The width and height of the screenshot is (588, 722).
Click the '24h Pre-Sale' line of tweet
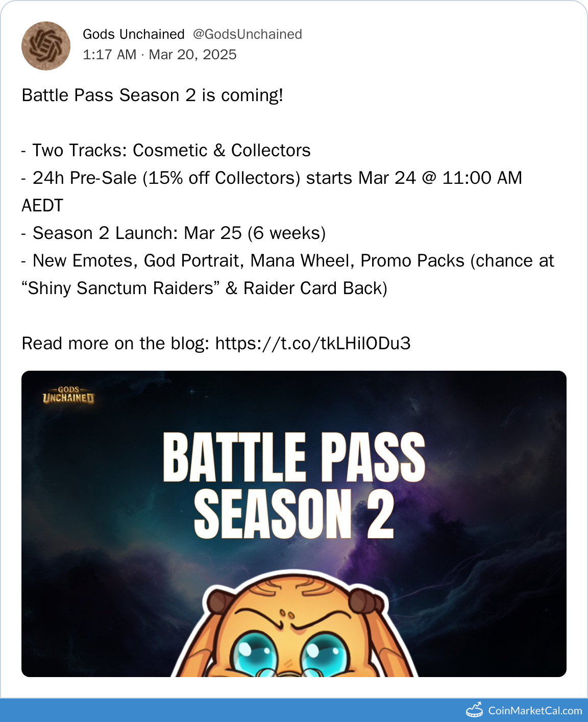(x=272, y=178)
